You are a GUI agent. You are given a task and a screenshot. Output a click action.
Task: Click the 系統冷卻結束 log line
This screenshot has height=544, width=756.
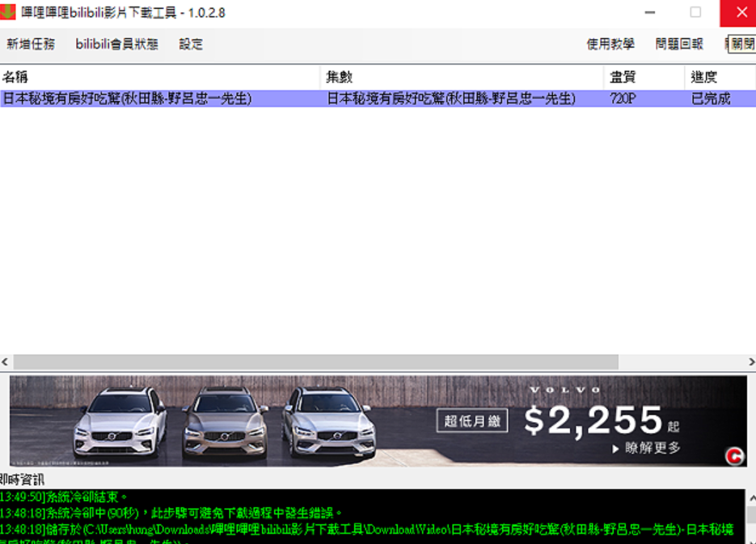coord(64,497)
